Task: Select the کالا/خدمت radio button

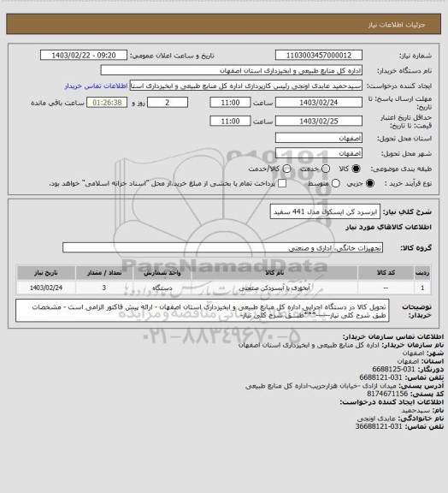Action: coord(286,169)
